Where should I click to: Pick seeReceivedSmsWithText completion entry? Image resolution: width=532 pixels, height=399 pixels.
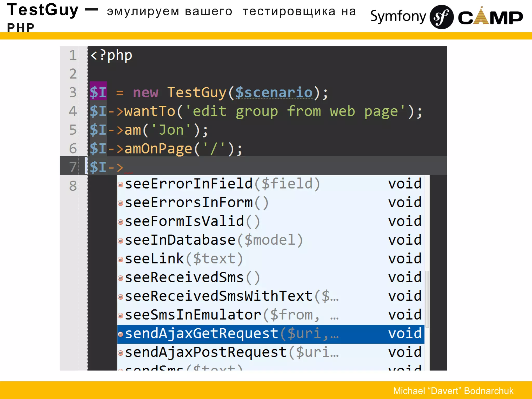[x=271, y=296]
